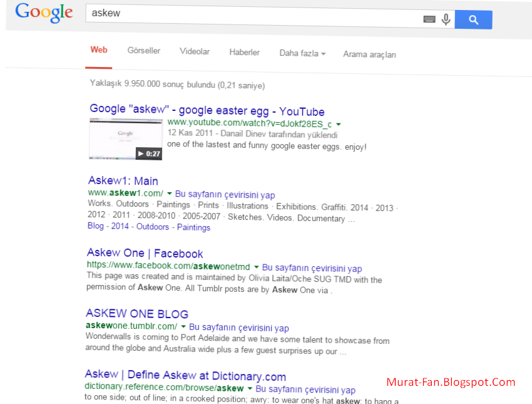The width and height of the screenshot is (532, 404).
Task: Expand the Daha fazla dropdown menu
Action: point(302,53)
